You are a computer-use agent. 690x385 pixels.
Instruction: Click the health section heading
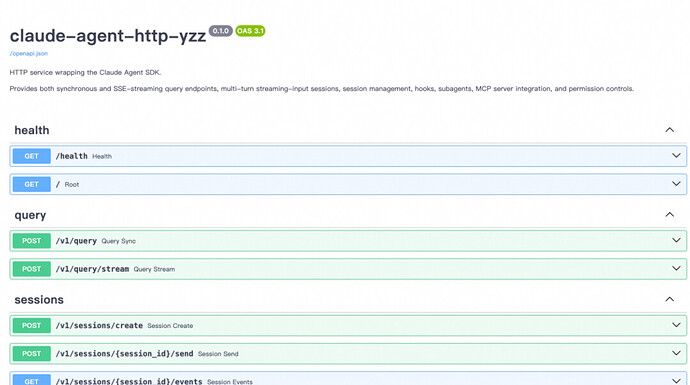[32, 130]
